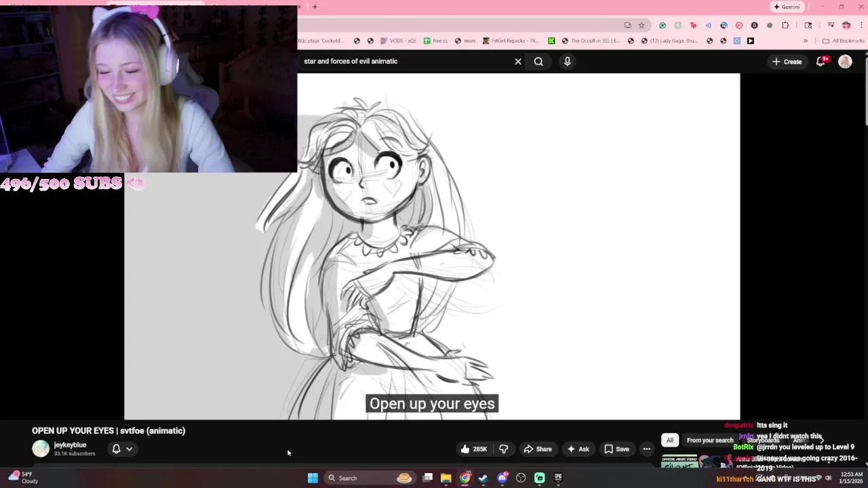The height and width of the screenshot is (488, 868).
Task: Dislike the video
Action: click(504, 449)
